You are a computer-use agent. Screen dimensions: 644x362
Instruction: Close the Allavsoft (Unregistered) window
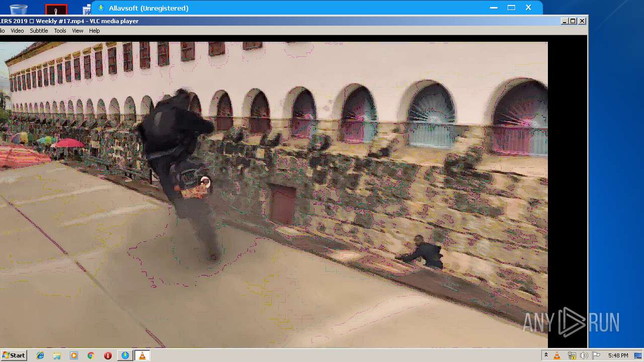coord(528,8)
